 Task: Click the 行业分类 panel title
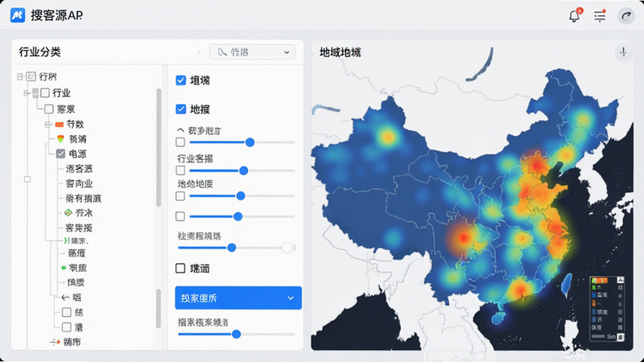tap(39, 52)
